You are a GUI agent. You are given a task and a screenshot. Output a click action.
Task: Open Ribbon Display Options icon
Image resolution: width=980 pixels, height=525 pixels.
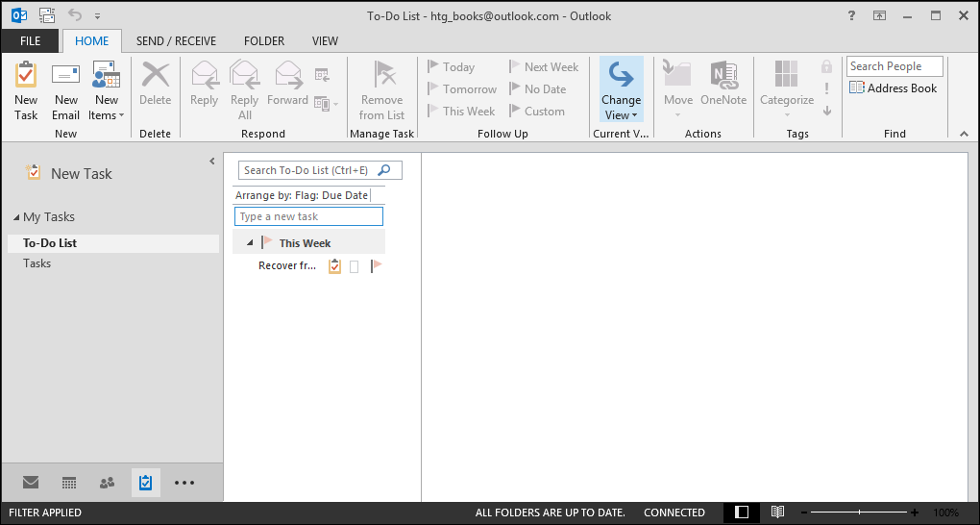[879, 15]
